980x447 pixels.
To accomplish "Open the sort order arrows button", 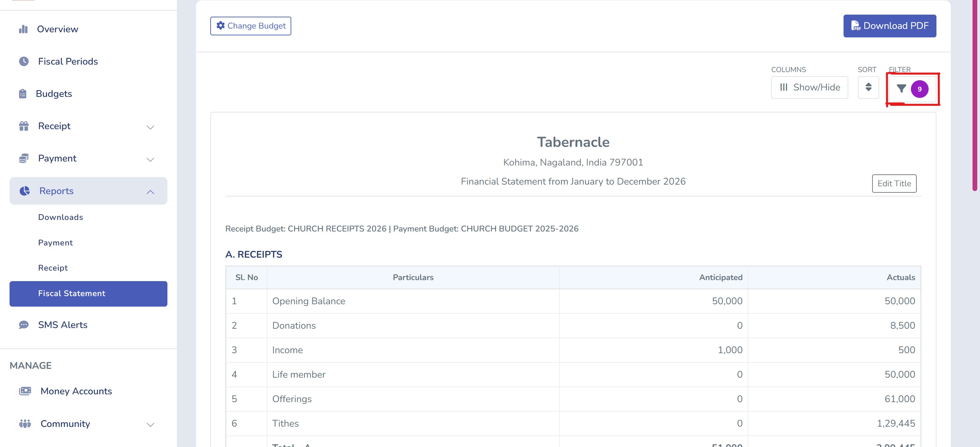I will pyautogui.click(x=868, y=87).
